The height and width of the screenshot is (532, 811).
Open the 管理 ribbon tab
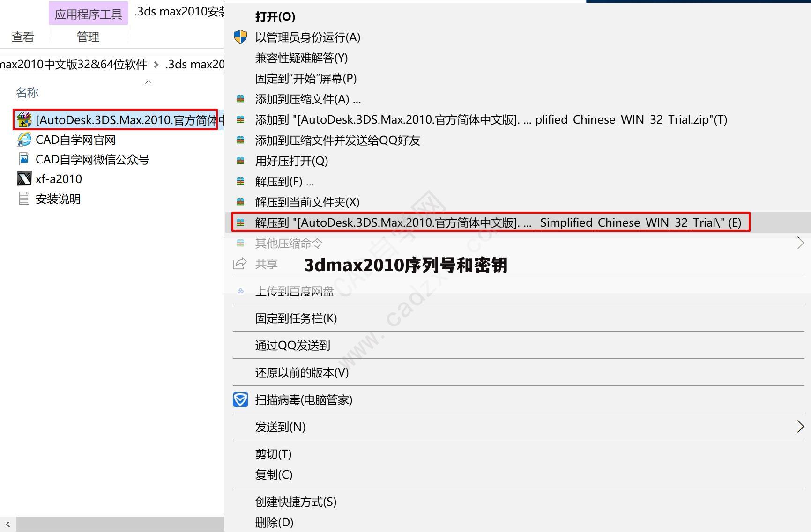coord(88,37)
